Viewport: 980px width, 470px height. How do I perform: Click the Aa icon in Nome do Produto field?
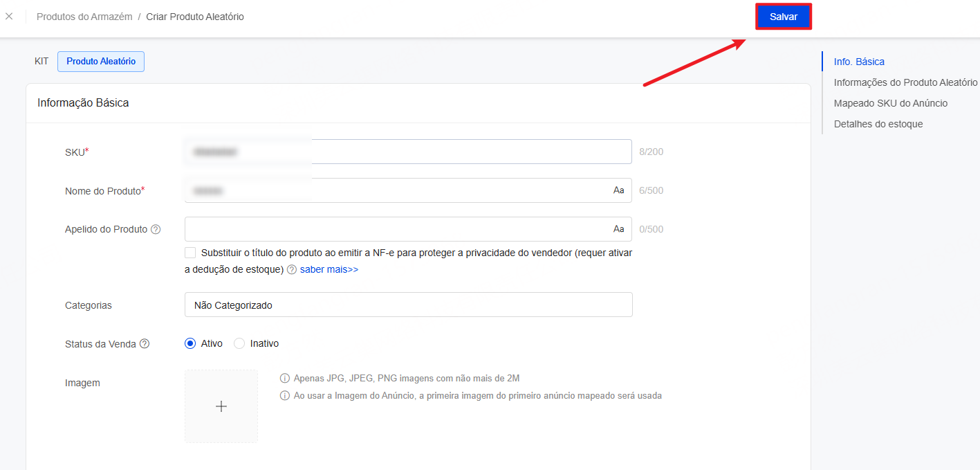[x=618, y=190]
